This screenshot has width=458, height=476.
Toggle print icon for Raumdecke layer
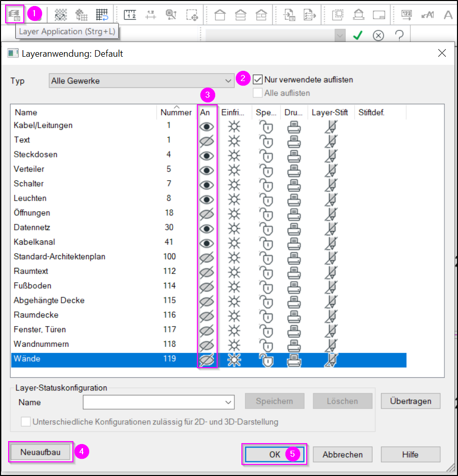tap(294, 316)
